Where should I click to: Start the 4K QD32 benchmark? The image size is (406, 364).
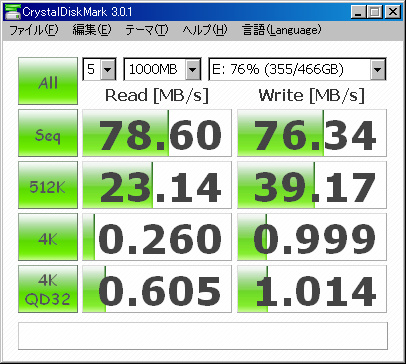coord(48,289)
